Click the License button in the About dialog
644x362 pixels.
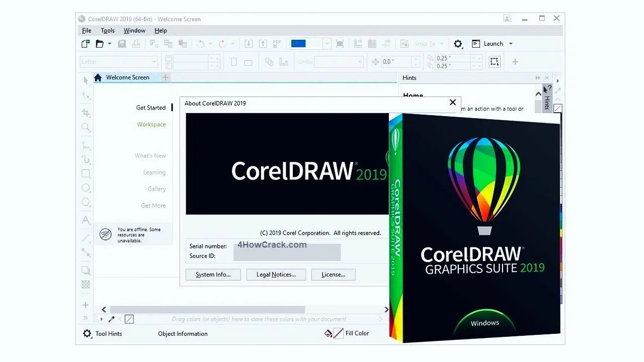(x=333, y=275)
